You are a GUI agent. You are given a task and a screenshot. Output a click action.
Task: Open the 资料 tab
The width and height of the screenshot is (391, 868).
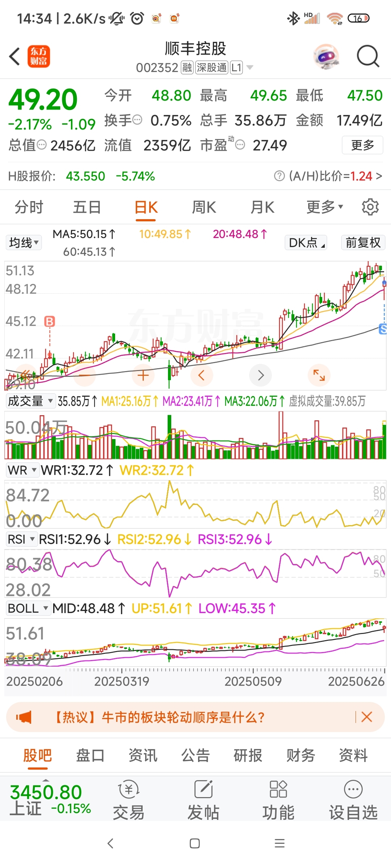coord(353,755)
